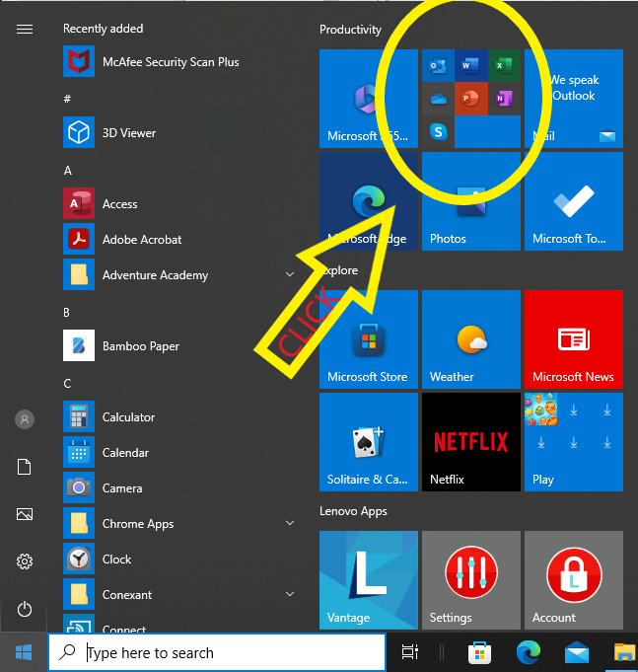Open the Photos tile
Viewport: 638px width, 672px height.
(471, 201)
